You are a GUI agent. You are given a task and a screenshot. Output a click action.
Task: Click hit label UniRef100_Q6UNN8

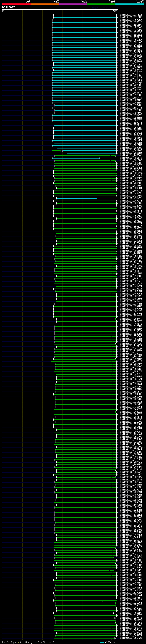tap(131, 183)
